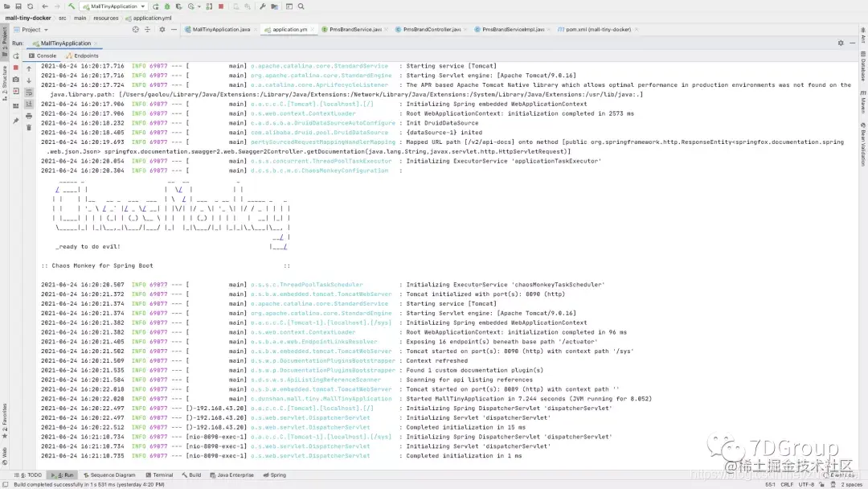Toggle the 2: Favorites side tab

coord(5,421)
